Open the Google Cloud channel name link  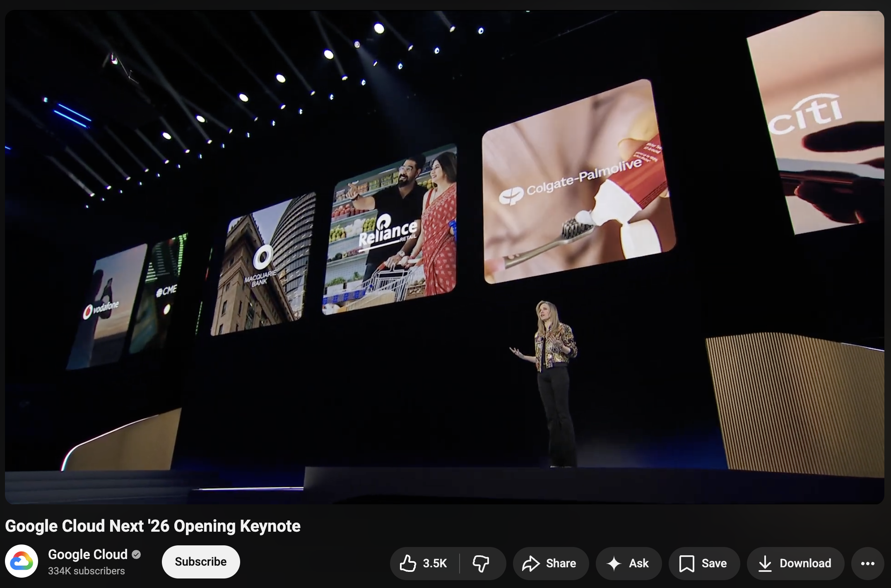(88, 554)
